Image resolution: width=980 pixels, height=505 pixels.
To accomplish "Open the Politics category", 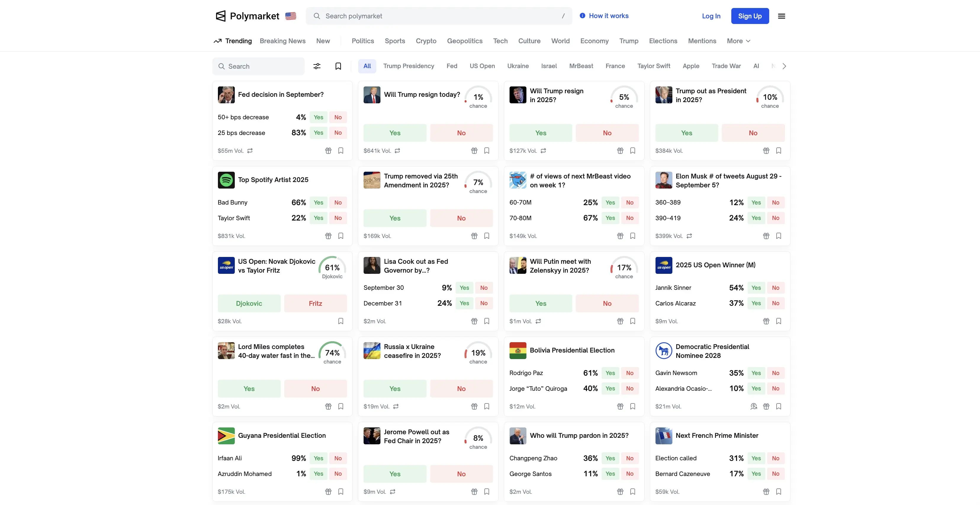I will click(363, 41).
